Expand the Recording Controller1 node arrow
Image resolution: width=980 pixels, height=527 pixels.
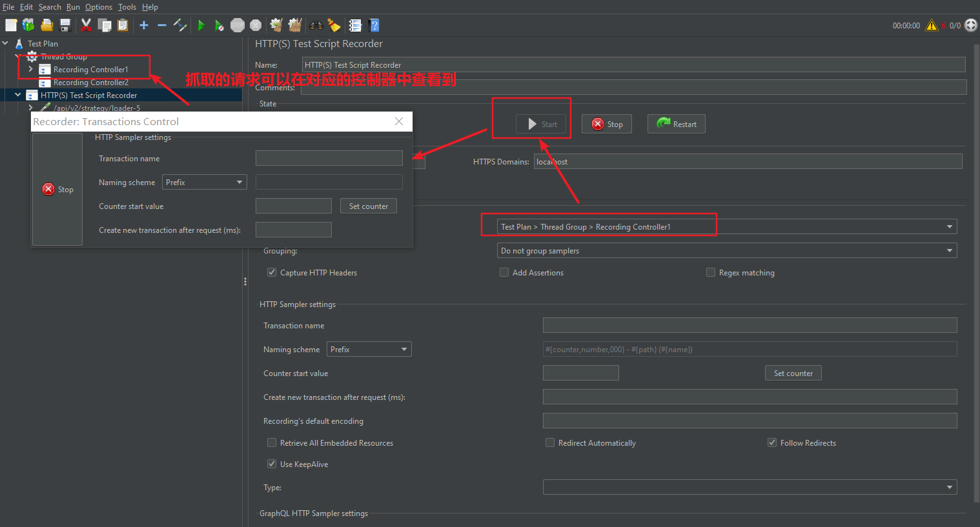coord(30,69)
